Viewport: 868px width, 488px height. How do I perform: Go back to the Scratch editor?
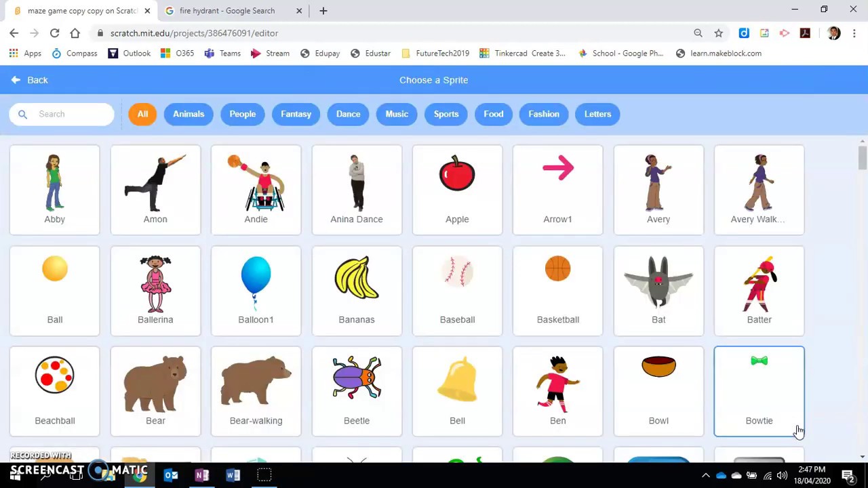click(29, 80)
